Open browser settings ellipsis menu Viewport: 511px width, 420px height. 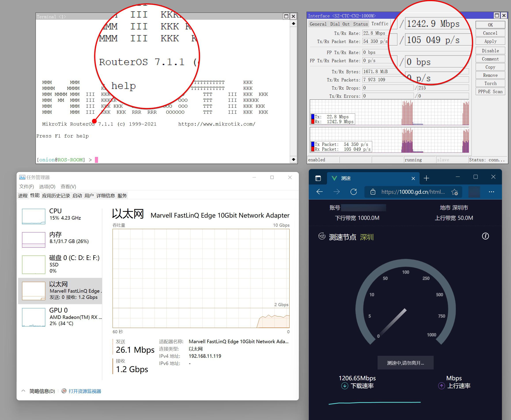[491, 192]
